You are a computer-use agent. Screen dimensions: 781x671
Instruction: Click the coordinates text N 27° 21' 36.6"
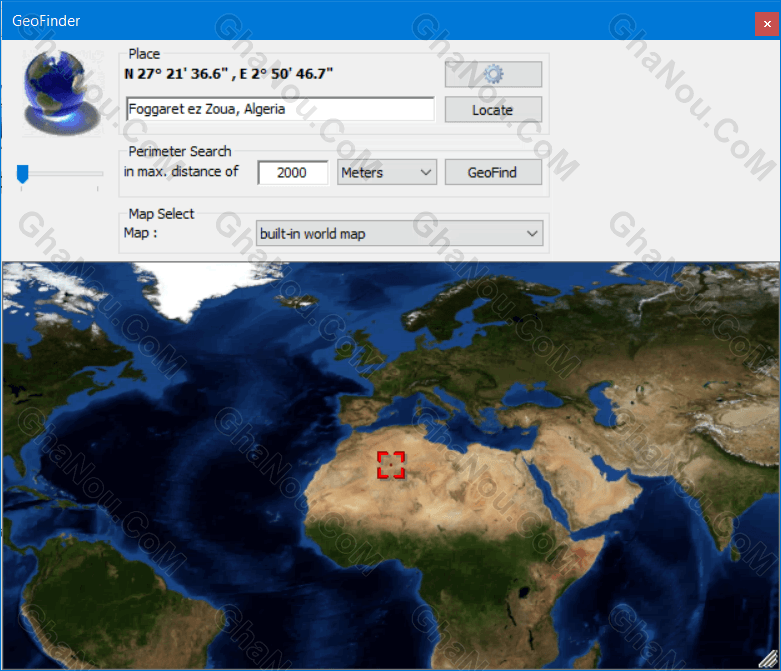pyautogui.click(x=176, y=74)
